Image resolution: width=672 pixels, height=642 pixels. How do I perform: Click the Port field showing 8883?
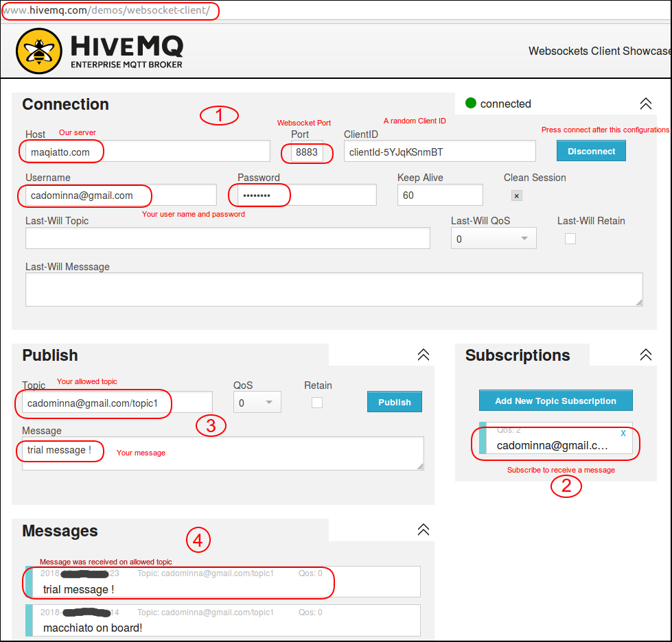coord(307,151)
